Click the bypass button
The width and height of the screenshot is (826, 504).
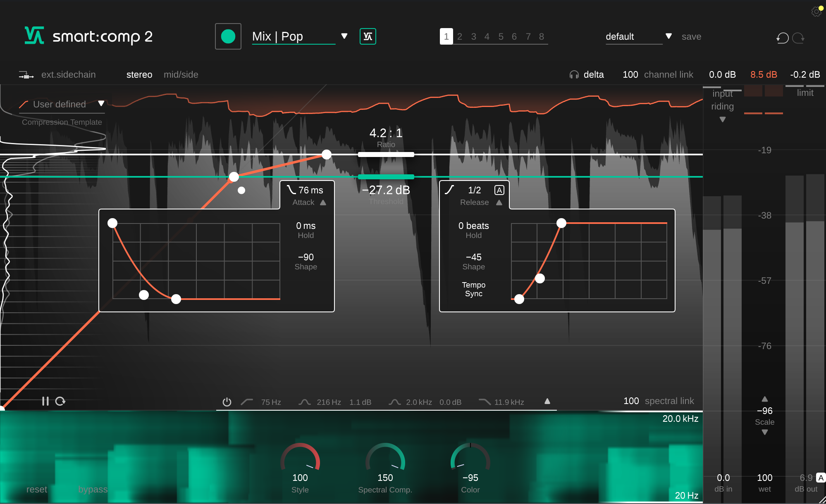pos(93,489)
